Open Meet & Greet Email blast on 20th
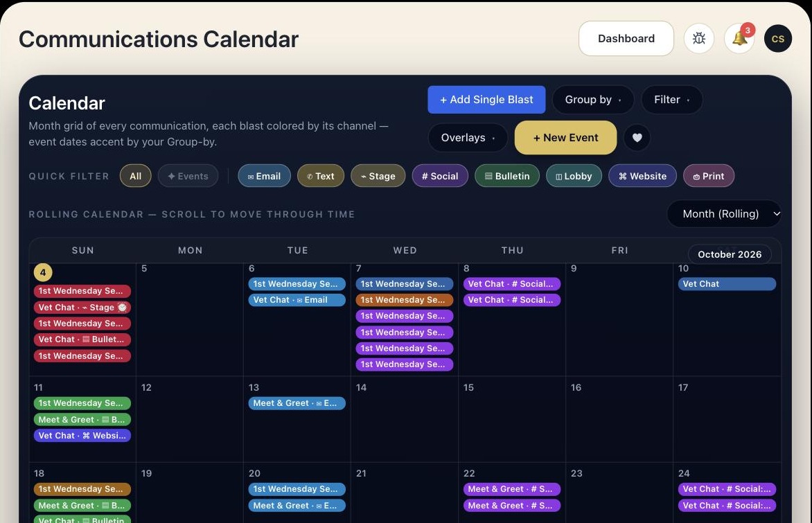This screenshot has height=523, width=812. point(297,506)
